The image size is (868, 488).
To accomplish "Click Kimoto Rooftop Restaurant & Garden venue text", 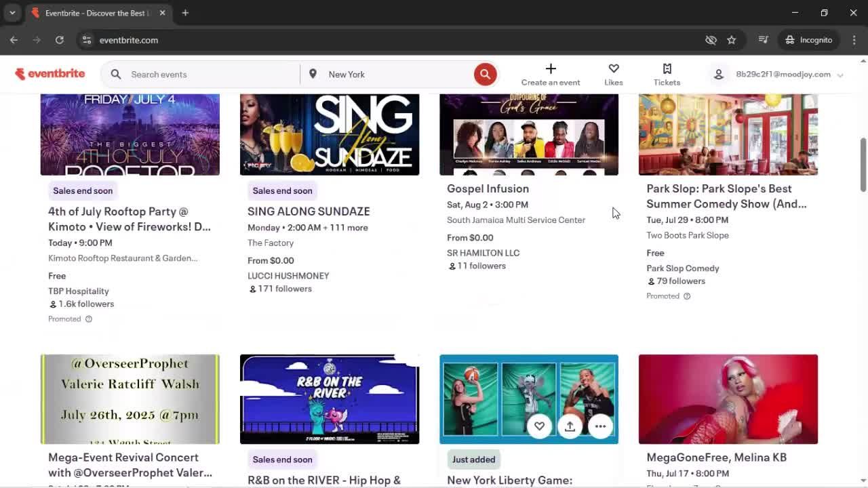I will click(x=123, y=258).
